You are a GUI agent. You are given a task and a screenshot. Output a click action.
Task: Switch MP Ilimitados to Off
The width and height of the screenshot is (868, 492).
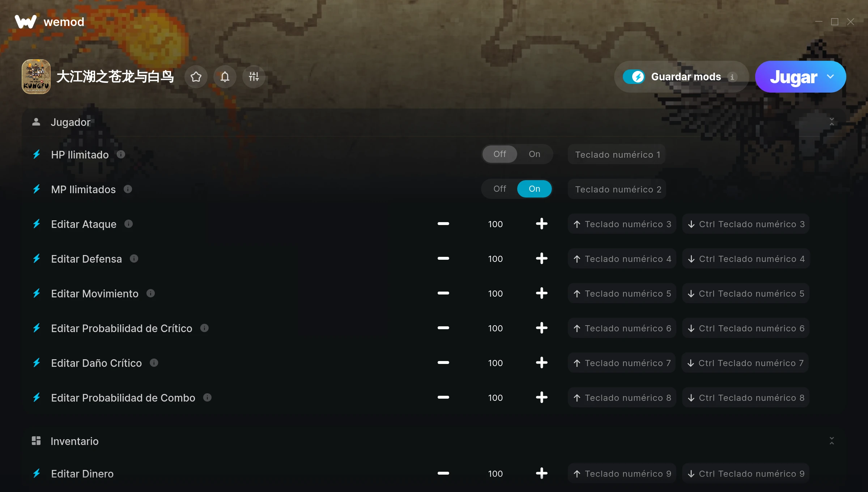(499, 189)
